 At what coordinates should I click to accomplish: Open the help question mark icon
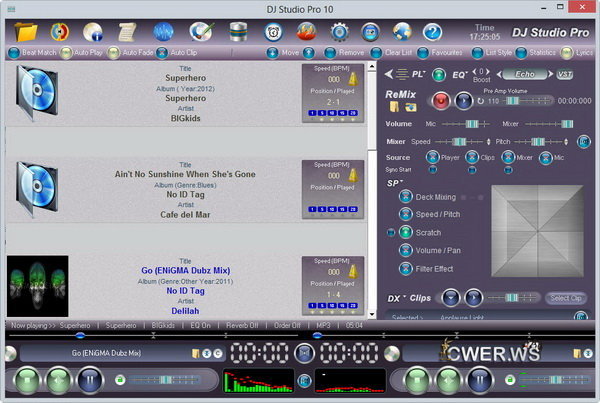pyautogui.click(x=432, y=33)
